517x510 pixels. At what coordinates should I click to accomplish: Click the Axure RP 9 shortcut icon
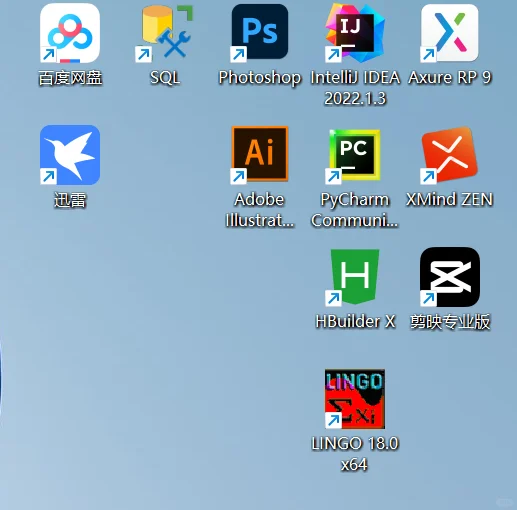tap(450, 33)
